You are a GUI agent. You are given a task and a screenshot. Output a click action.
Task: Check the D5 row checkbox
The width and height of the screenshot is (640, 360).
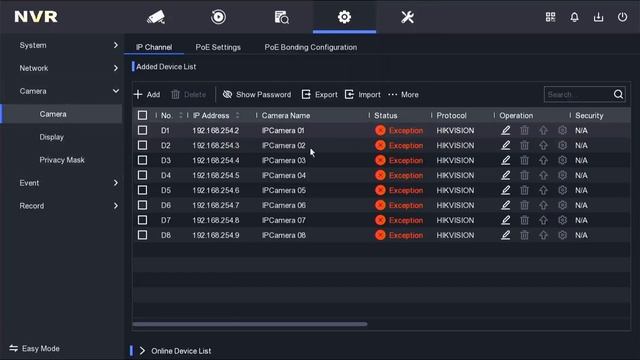[142, 190]
